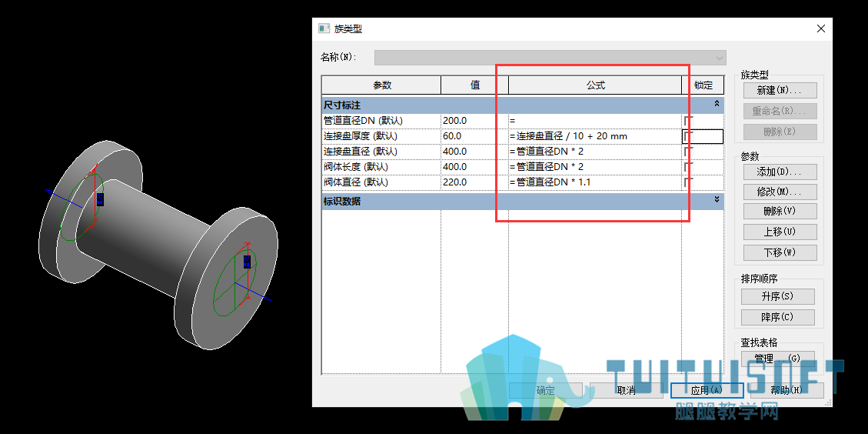Collapse the 尺寸标注 group chevron
The image size is (868, 434).
point(717,104)
